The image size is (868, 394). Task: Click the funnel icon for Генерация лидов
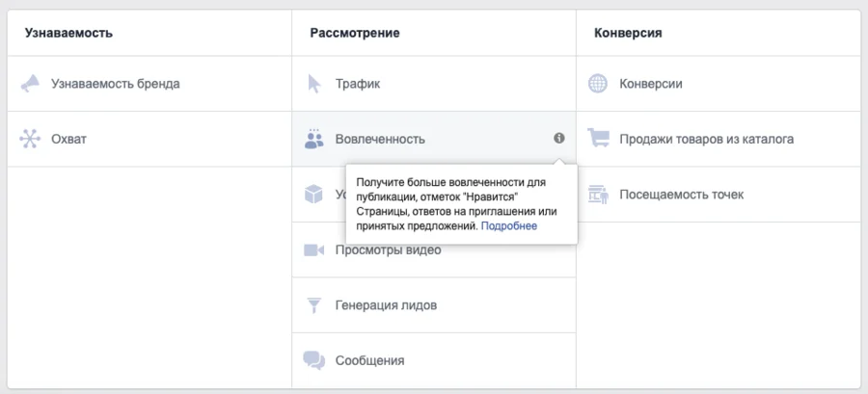click(313, 305)
